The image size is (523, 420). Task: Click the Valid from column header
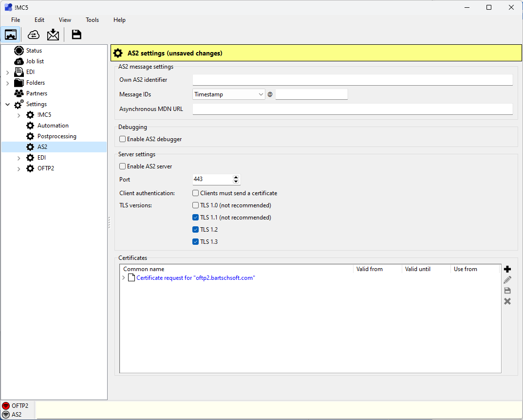pyautogui.click(x=377, y=269)
